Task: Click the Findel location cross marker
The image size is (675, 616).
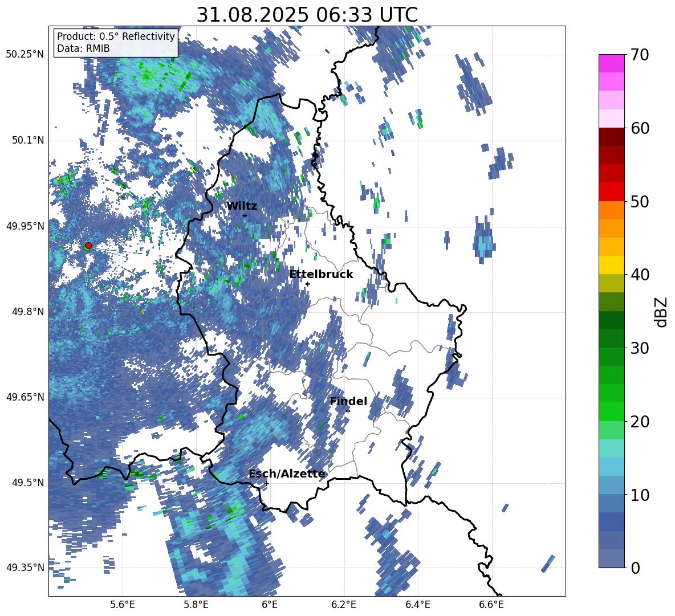Action: coord(348,411)
